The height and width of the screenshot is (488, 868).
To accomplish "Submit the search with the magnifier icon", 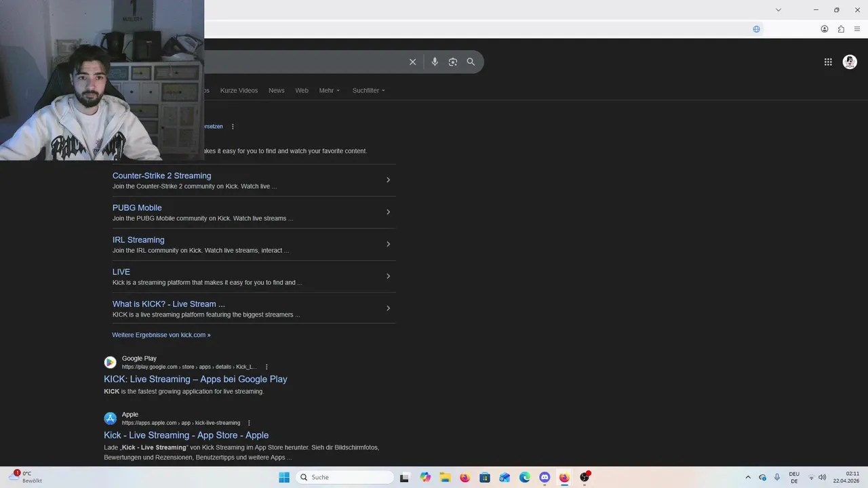I will click(x=471, y=62).
